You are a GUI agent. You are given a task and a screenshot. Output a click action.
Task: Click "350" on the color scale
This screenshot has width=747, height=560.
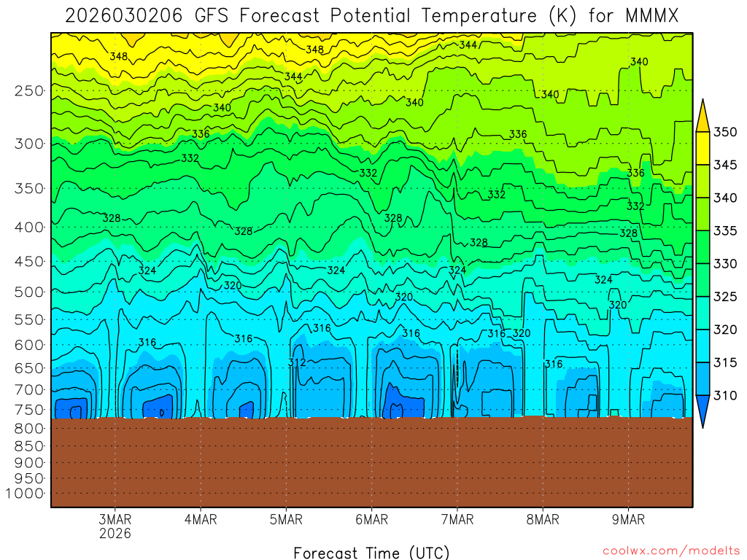tap(725, 132)
